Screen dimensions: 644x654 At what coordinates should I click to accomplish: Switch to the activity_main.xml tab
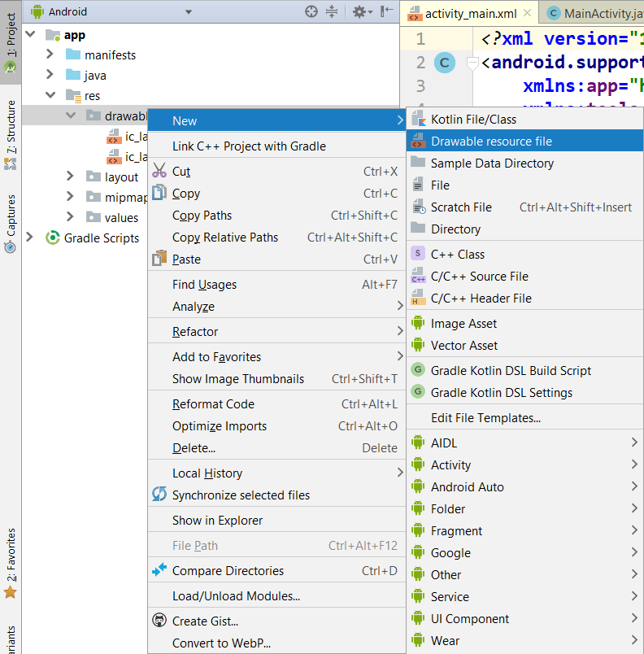(x=471, y=14)
